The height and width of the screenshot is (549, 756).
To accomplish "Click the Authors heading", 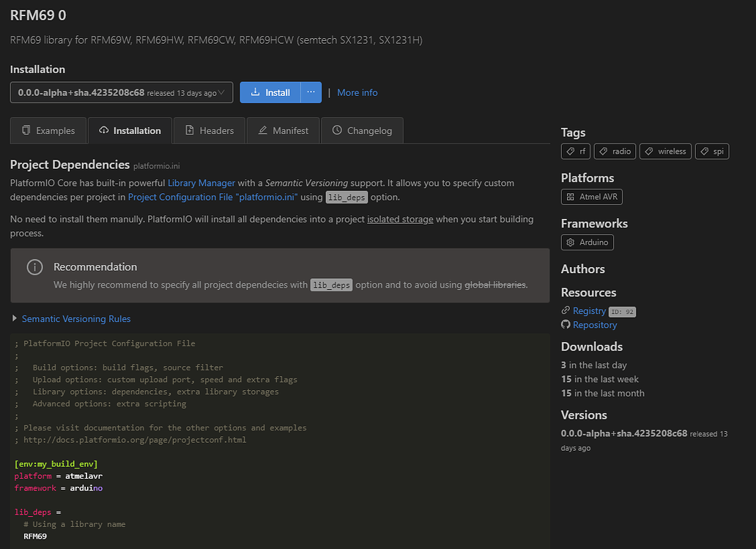I will point(583,269).
